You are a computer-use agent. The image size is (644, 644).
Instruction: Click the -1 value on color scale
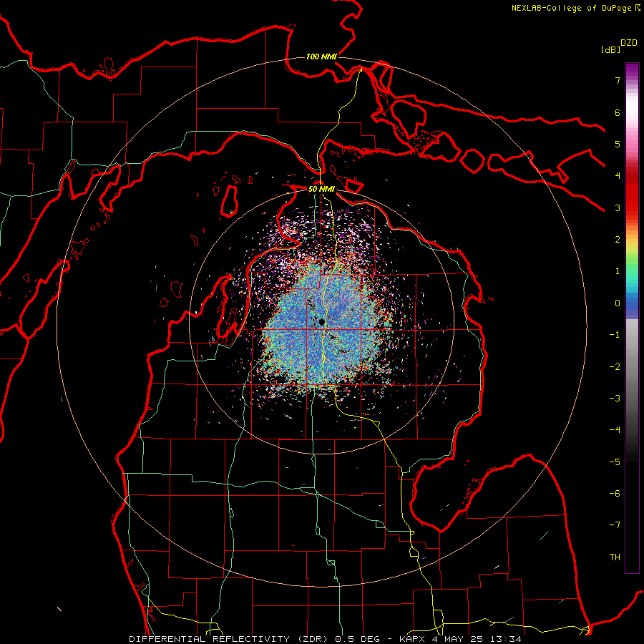pyautogui.click(x=615, y=335)
